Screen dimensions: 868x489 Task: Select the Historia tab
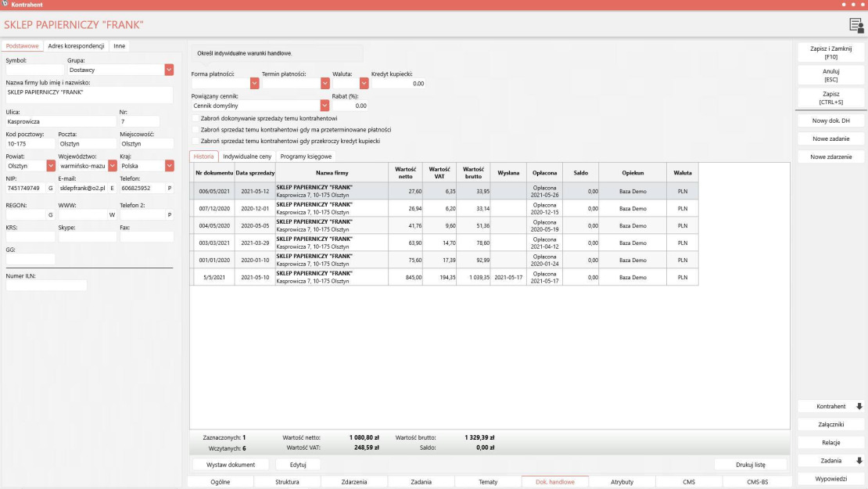click(x=204, y=156)
